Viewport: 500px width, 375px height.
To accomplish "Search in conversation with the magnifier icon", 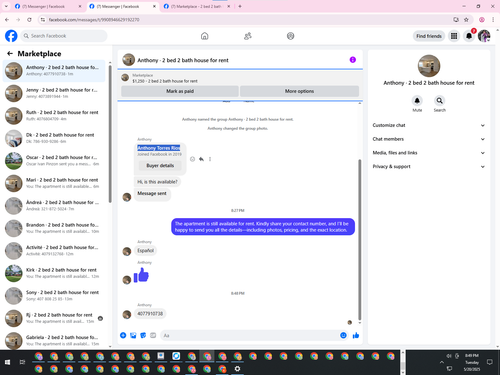I will (x=439, y=100).
